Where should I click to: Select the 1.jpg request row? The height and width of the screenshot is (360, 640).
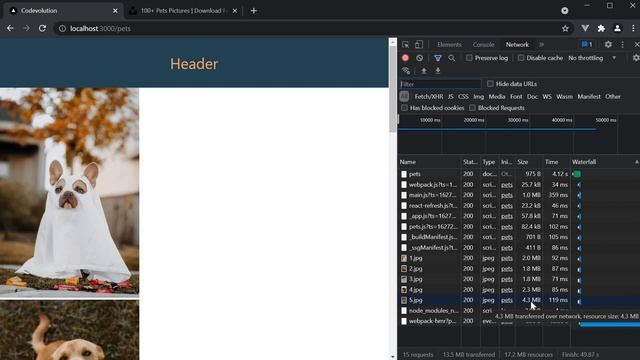[519, 258]
